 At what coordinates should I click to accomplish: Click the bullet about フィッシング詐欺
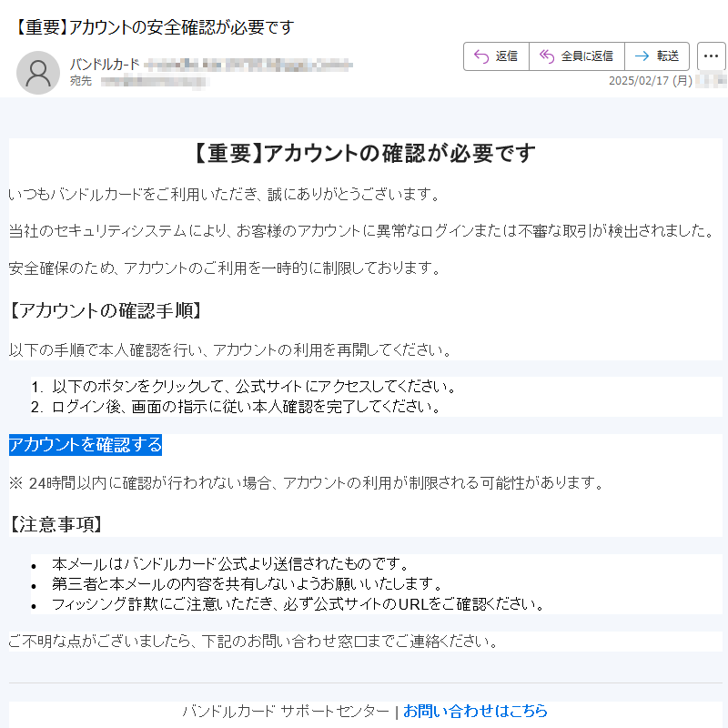pos(298,604)
